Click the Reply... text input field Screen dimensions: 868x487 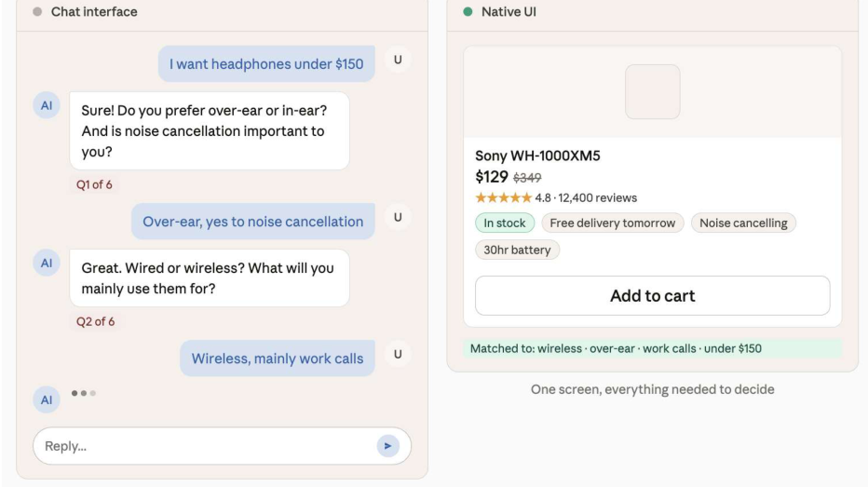[x=222, y=445]
